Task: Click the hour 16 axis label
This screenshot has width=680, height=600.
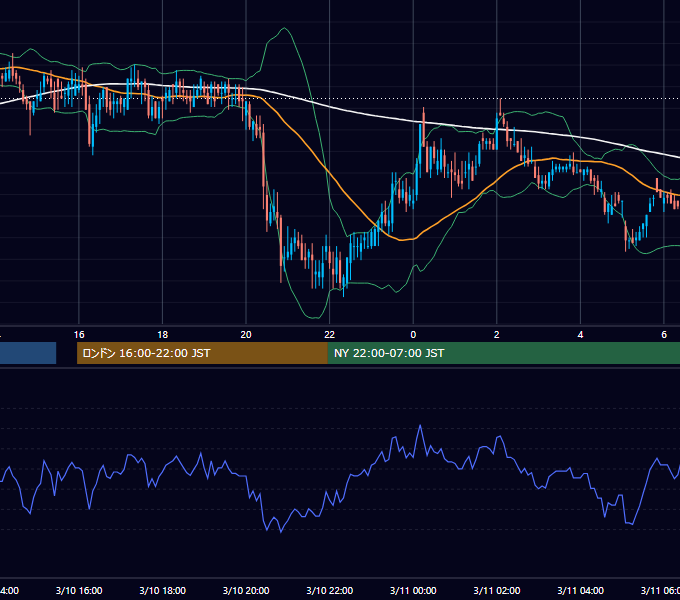Action: click(79, 335)
